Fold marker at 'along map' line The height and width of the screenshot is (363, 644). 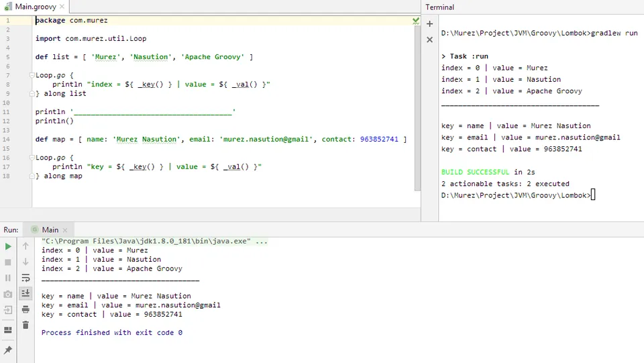pos(32,176)
